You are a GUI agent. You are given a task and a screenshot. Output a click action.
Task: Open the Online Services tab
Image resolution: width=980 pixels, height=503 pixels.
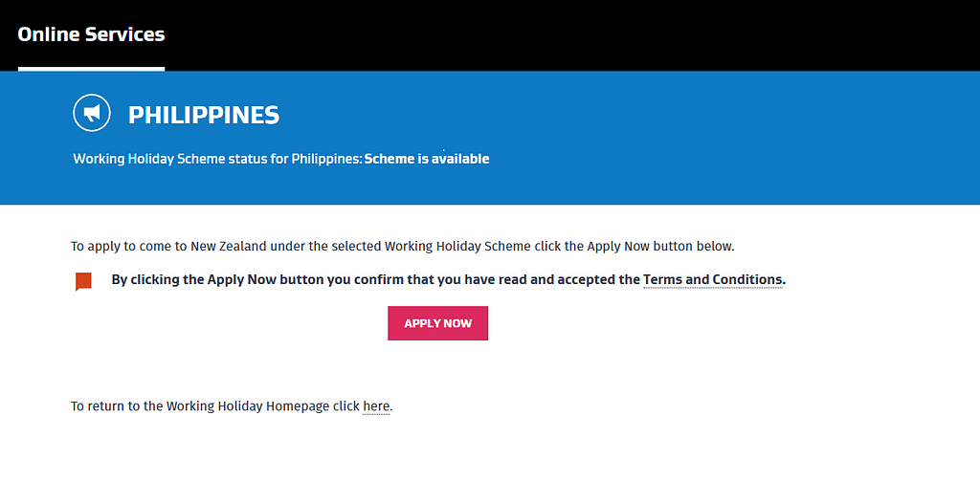(x=91, y=34)
